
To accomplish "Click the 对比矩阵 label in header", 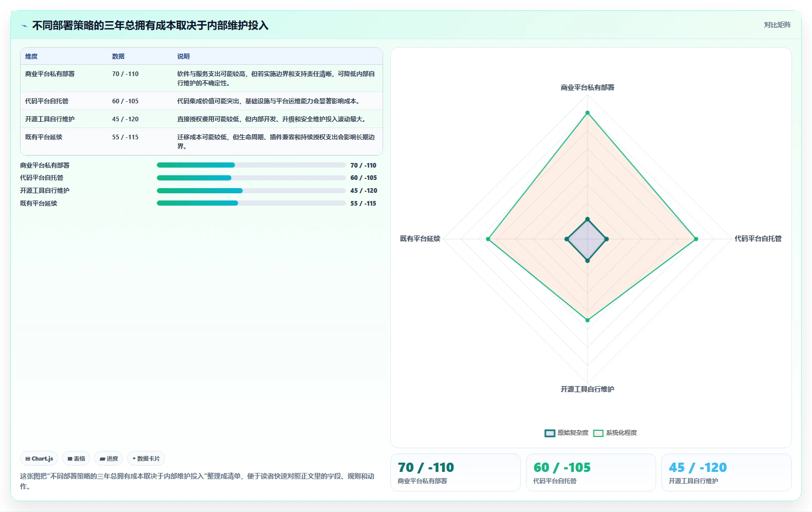I will tap(777, 25).
